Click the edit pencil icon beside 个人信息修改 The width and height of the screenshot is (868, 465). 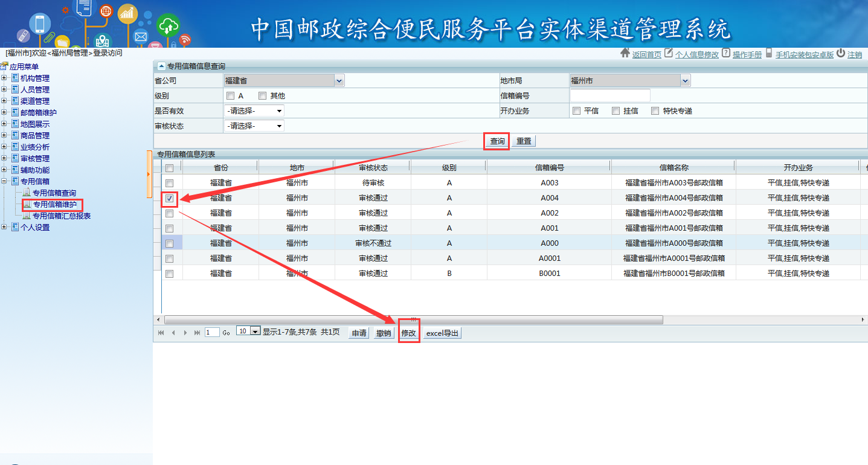(669, 53)
